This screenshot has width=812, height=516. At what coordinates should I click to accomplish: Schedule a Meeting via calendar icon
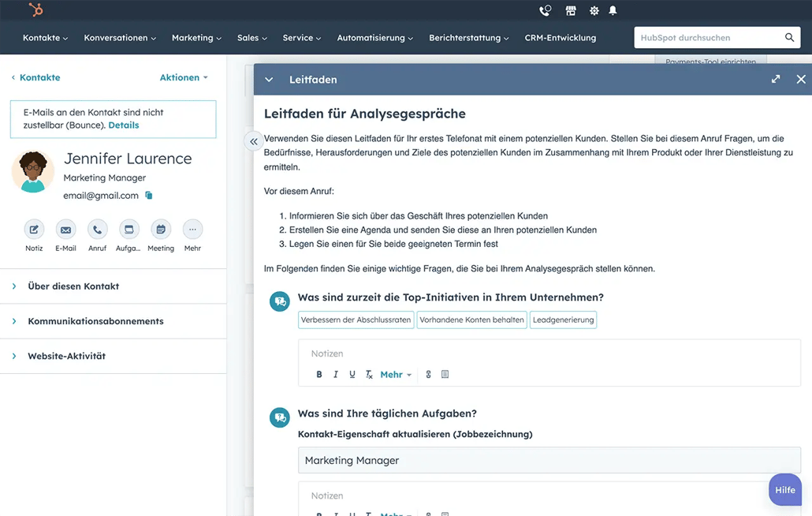coord(161,230)
